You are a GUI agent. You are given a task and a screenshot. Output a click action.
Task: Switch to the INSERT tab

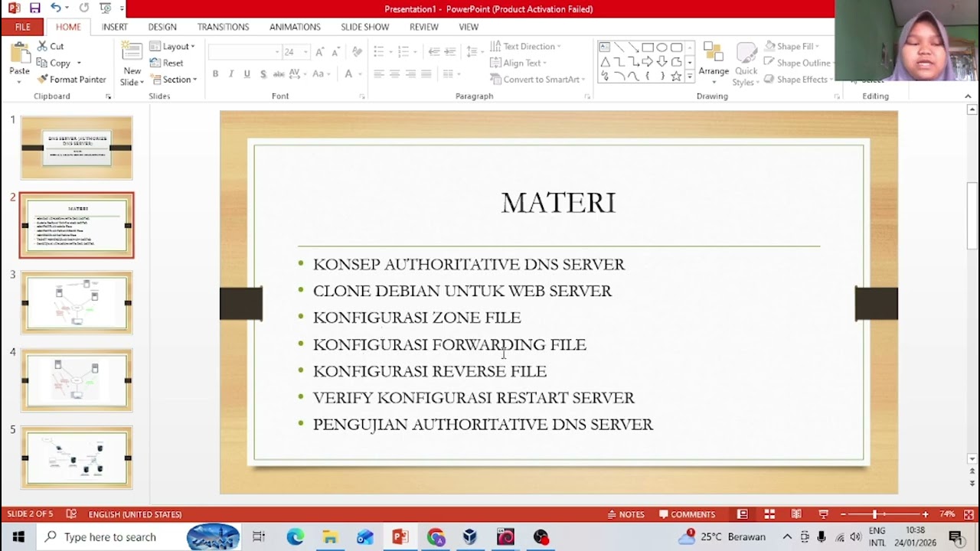[x=115, y=27]
